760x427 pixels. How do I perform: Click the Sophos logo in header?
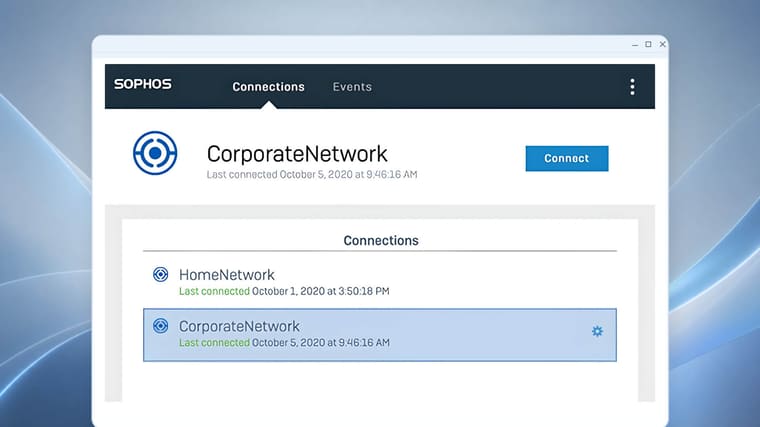pyautogui.click(x=142, y=84)
